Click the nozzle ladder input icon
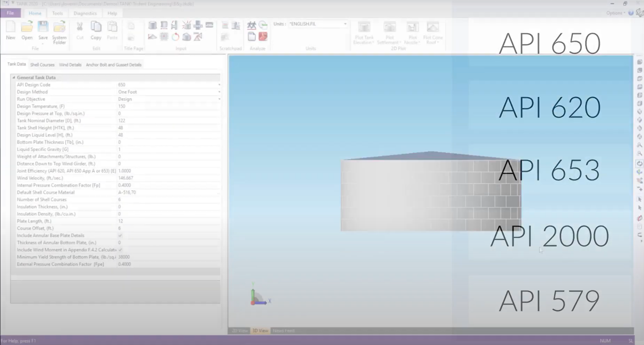The width and height of the screenshot is (644, 345). tap(174, 25)
